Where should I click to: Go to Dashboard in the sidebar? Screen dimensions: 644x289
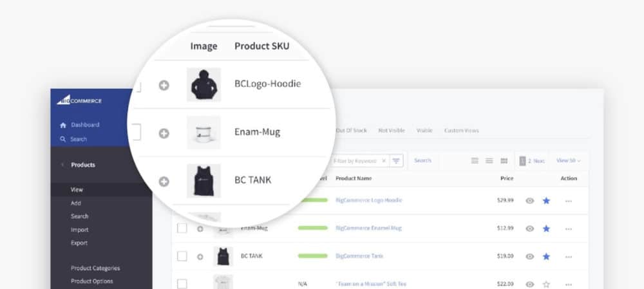click(85, 125)
